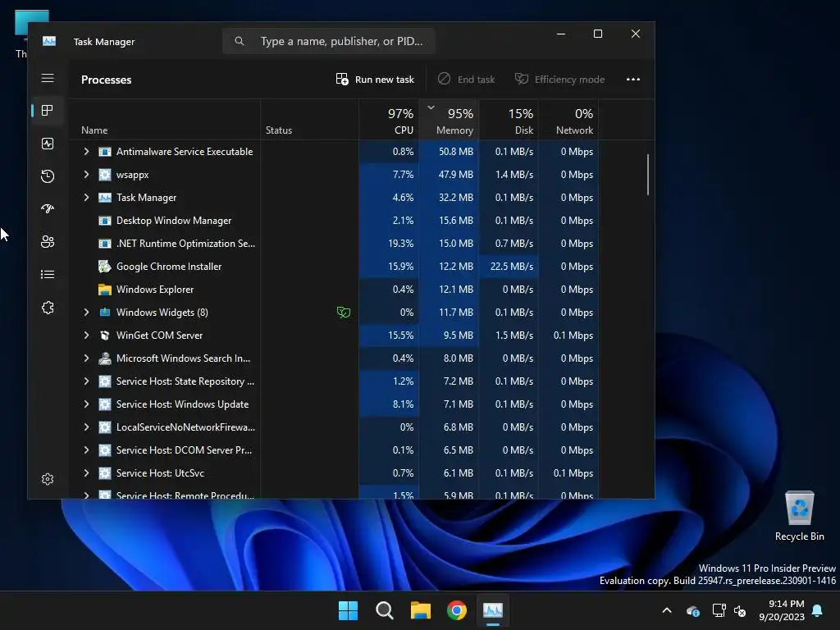Open Task Manager settings gear

tap(48, 479)
